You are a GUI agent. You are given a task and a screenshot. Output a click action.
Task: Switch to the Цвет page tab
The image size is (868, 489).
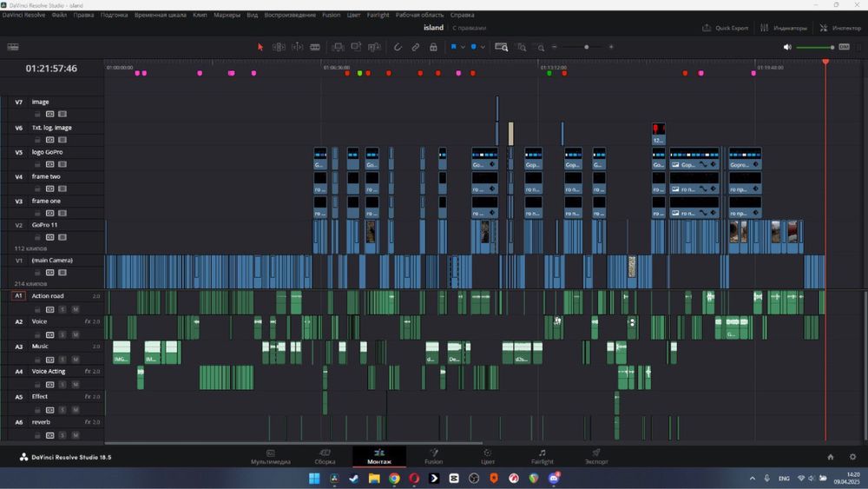tap(488, 457)
